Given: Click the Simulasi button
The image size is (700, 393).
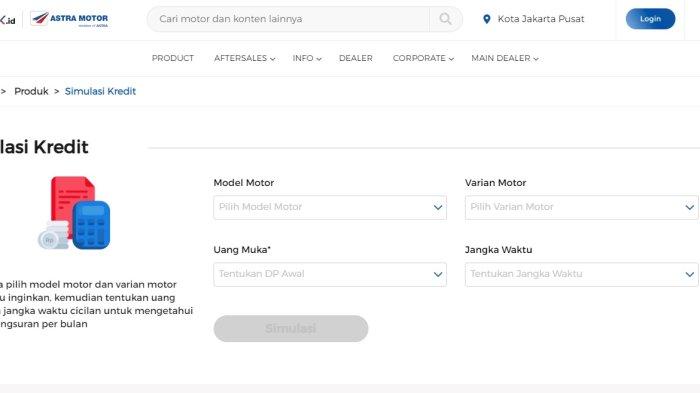Looking at the screenshot, I should coord(291,329).
